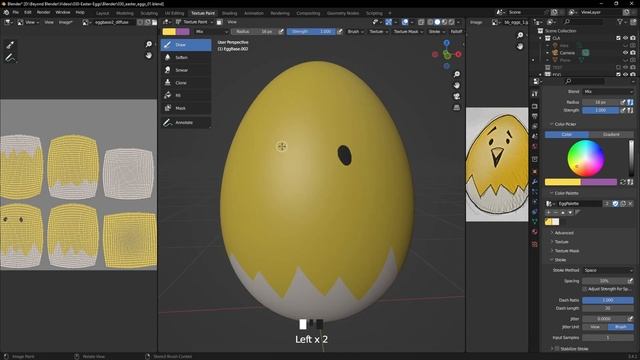Screen dimensions: 640x360
Task: Switch to Shading workspace tab
Action: point(229,13)
